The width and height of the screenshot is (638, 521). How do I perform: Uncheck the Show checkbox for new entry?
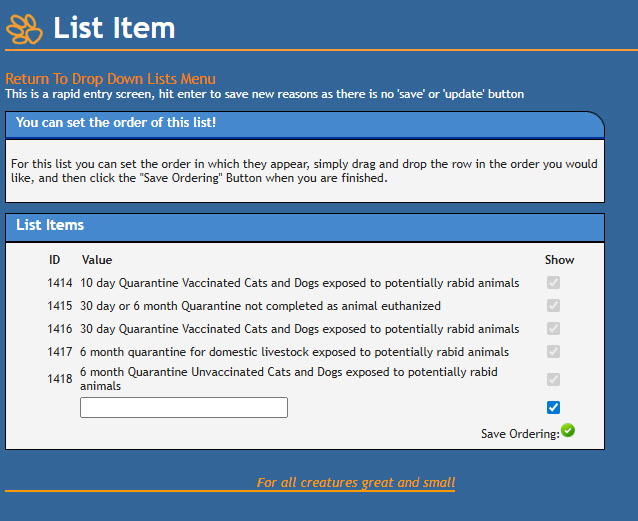click(x=553, y=407)
